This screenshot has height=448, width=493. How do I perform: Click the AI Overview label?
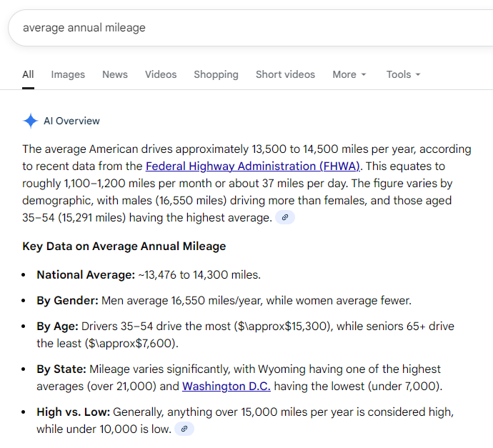[x=71, y=121]
